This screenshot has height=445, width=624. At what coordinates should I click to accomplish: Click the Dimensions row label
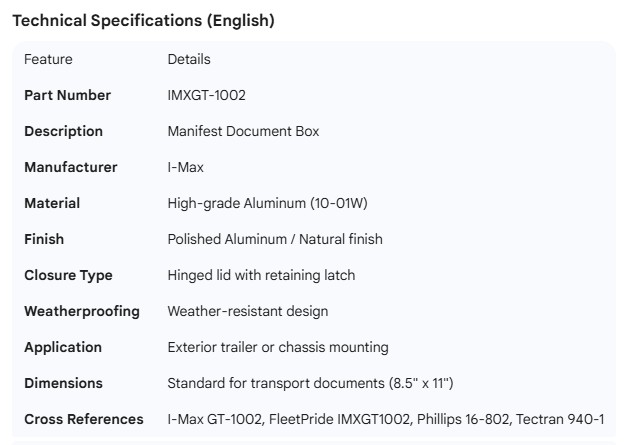pos(63,384)
